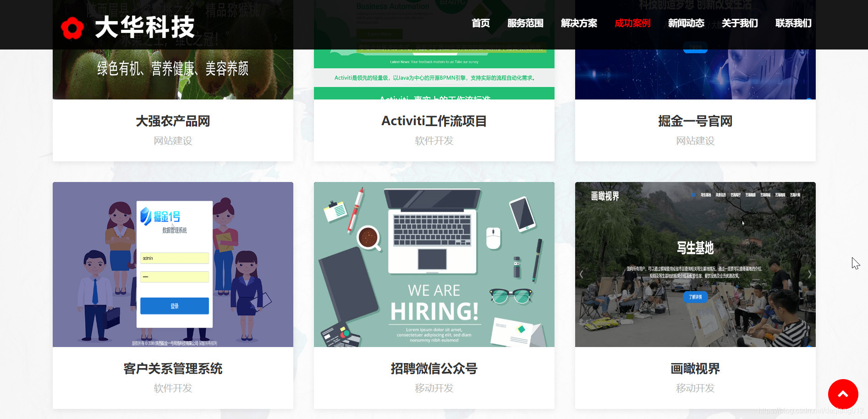The height and width of the screenshot is (419, 868).
Task: Select the 成功案例 navigation item
Action: pos(632,23)
